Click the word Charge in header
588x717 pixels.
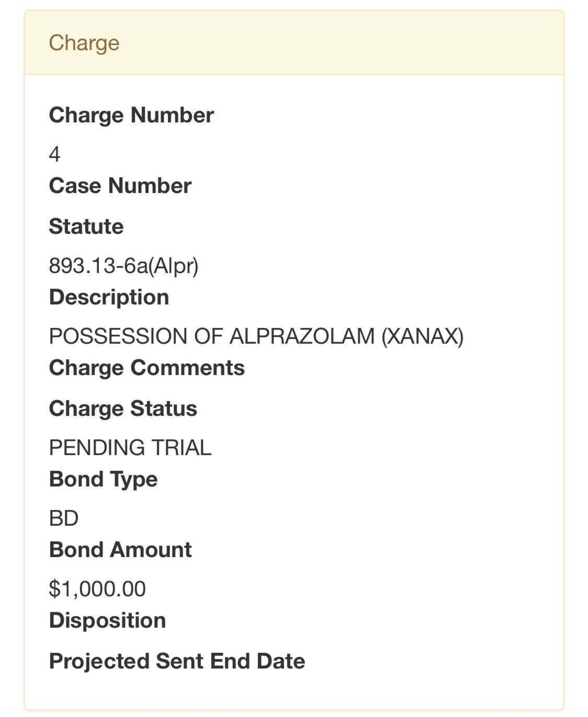[84, 43]
